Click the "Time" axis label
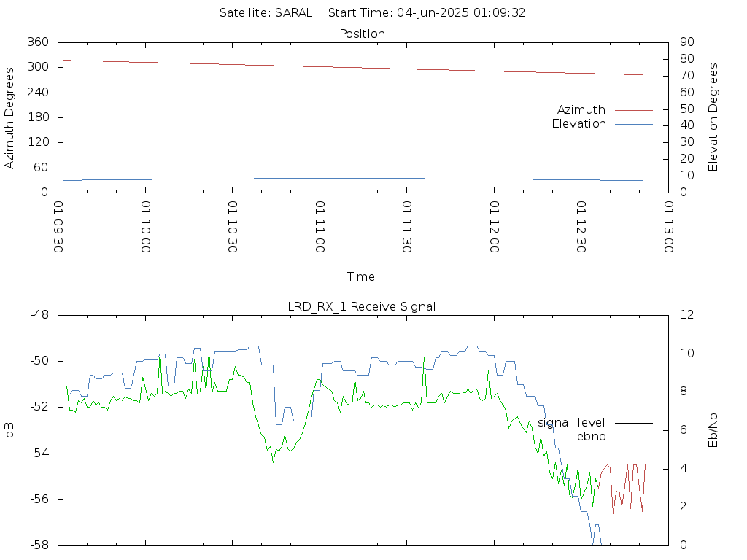The image size is (747, 560). pyautogui.click(x=360, y=276)
